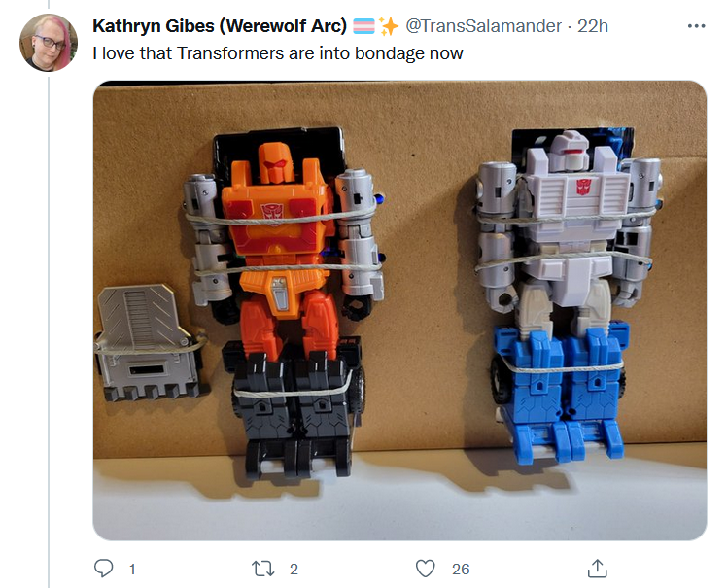Open the attached photo of the toy robots

pyautogui.click(x=399, y=310)
